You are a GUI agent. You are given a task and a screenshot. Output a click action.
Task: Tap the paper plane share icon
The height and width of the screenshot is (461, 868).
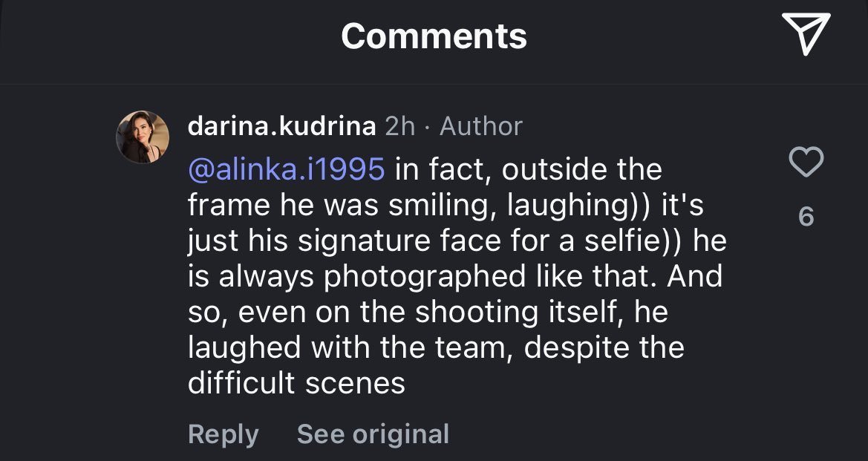[x=805, y=35]
